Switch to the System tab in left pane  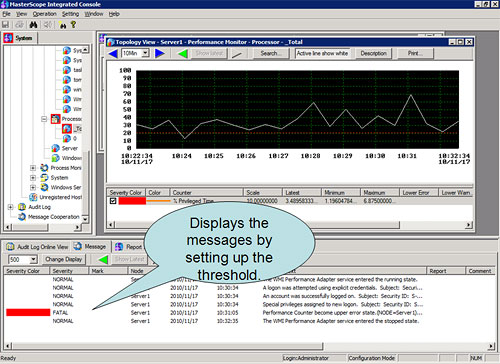coord(19,38)
